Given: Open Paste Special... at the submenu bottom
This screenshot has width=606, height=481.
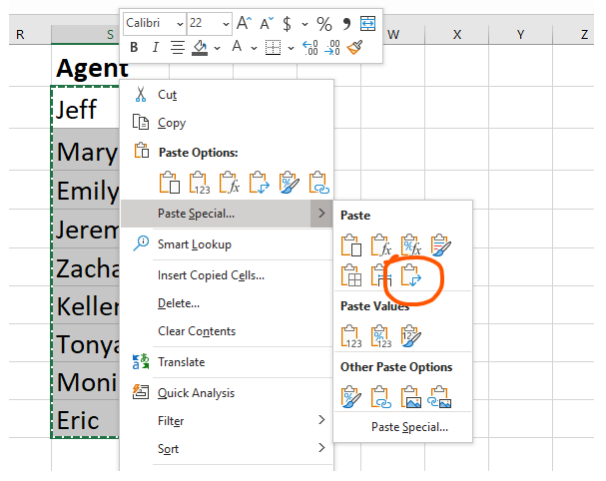Looking at the screenshot, I should pyautogui.click(x=409, y=427).
